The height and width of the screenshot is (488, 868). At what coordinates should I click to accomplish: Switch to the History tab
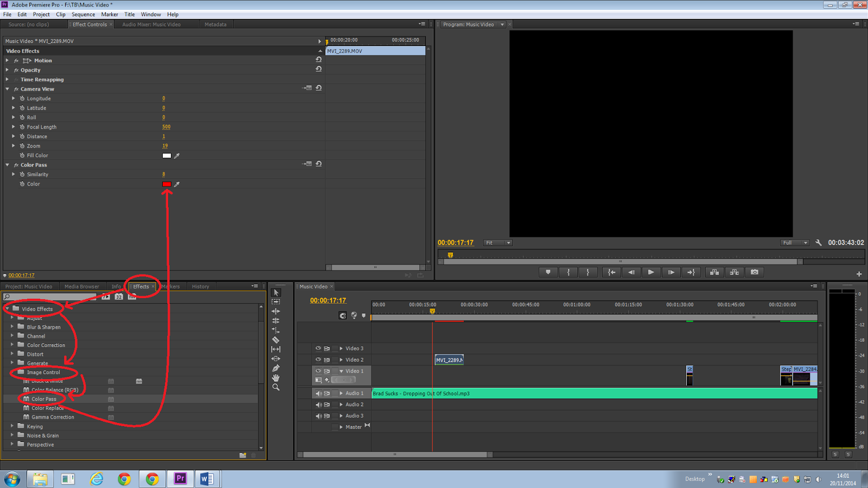coord(201,287)
